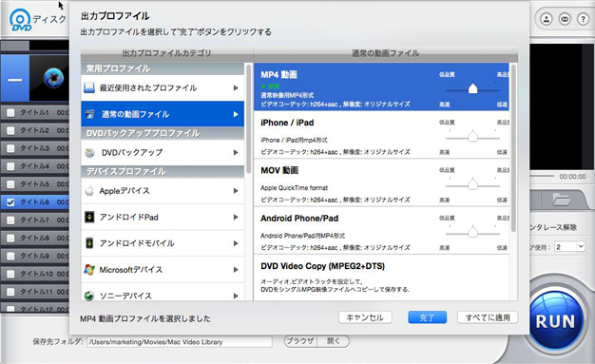The height and width of the screenshot is (364, 595).
Task: Click the Apple device logo icon
Action: tap(89, 190)
